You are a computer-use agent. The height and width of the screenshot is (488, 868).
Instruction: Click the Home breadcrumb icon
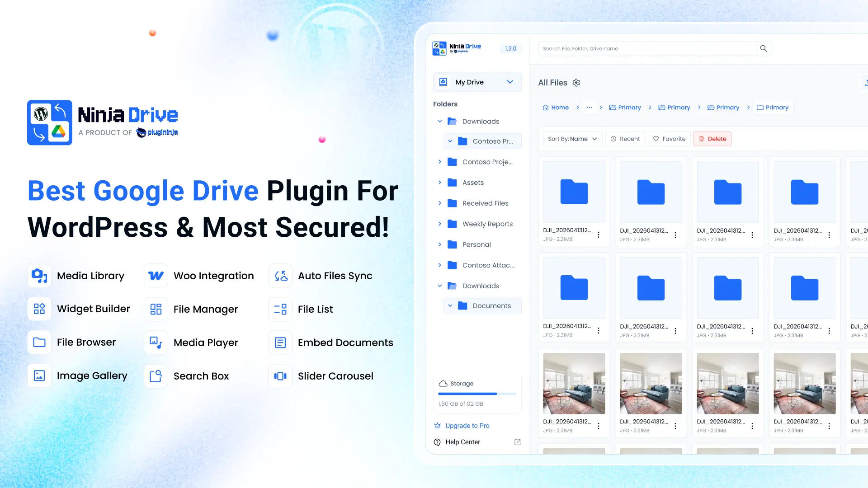pos(546,108)
